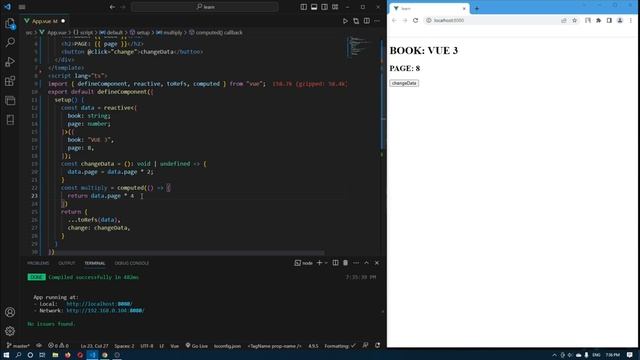
Task: Switch to the TERMINAL panel tab
Action: click(95, 263)
